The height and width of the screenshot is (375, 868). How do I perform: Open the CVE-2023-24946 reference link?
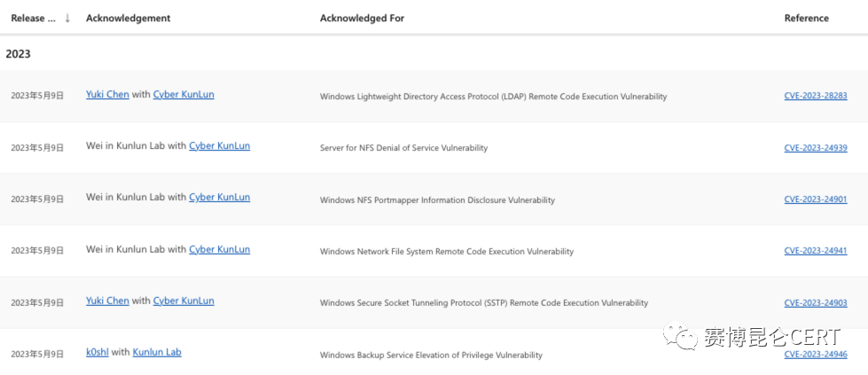[815, 354]
